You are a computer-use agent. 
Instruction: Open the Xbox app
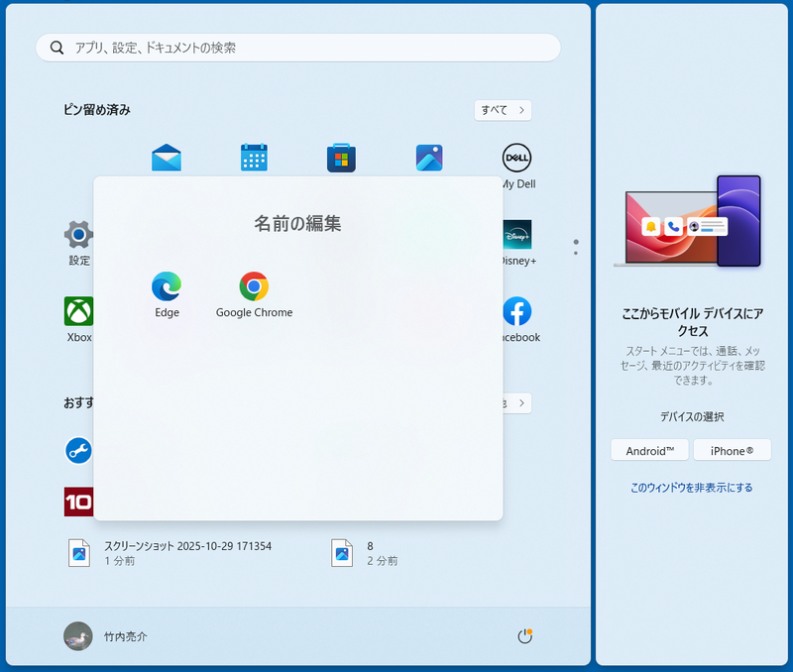pos(79,311)
